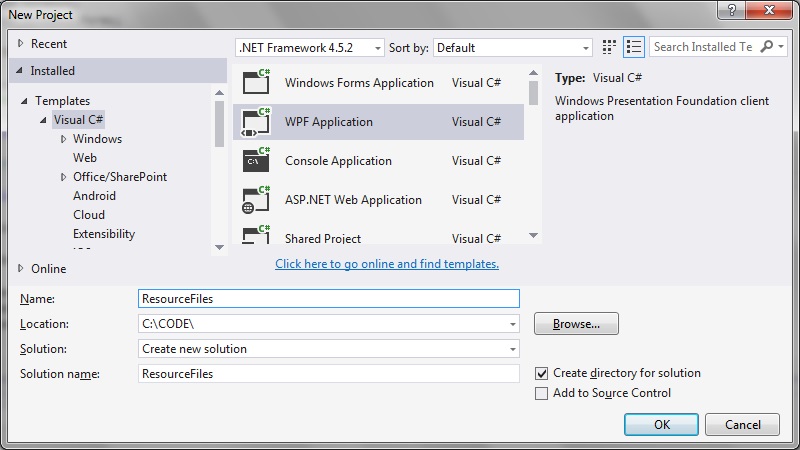This screenshot has width=800, height=450.
Task: Select the ASP.NET Web Application row text
Action: tap(353, 199)
